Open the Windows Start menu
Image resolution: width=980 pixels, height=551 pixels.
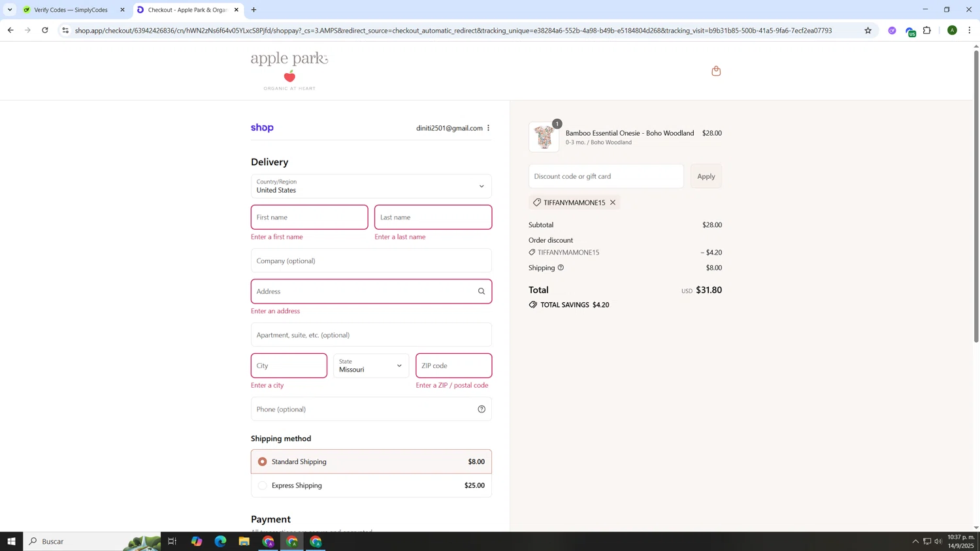[11, 541]
